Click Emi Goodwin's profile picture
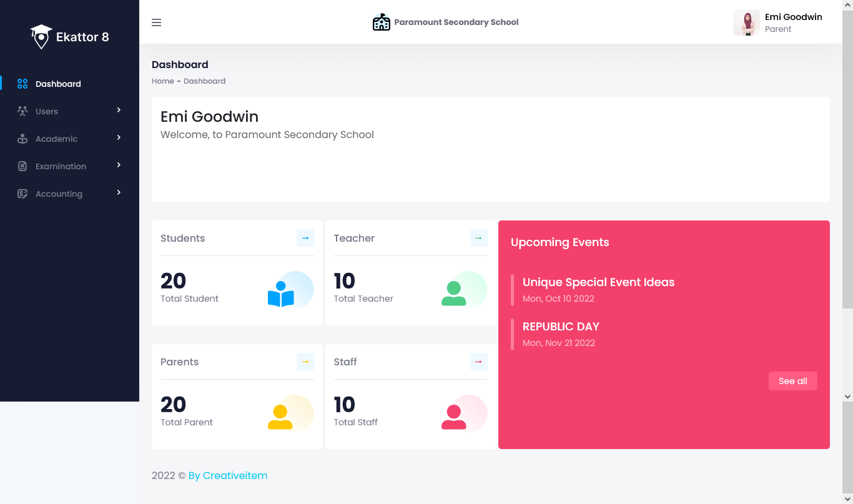853x504 pixels. (747, 22)
